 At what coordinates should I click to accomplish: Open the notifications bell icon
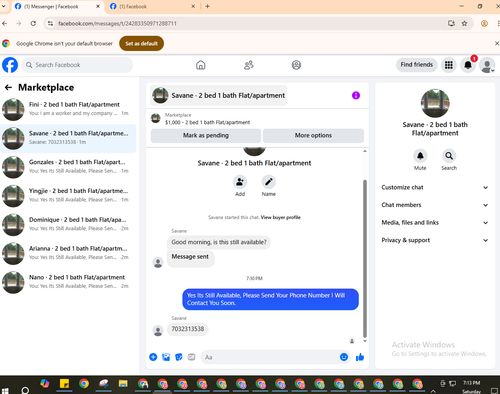(468, 65)
